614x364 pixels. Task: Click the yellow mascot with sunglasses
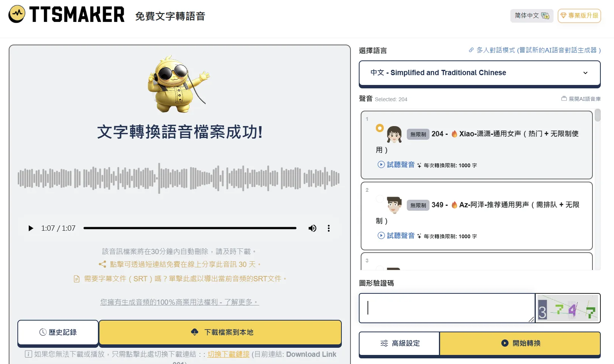click(x=178, y=84)
